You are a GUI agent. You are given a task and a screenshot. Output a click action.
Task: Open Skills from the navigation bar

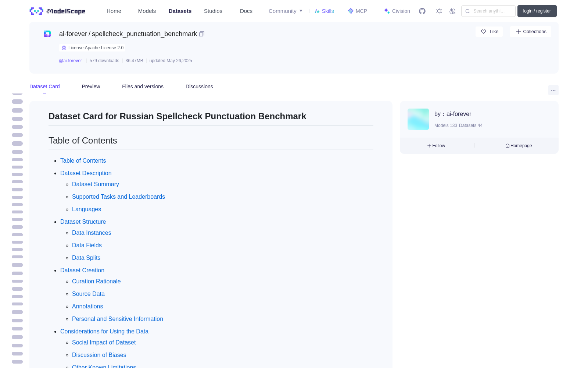pos(325,11)
